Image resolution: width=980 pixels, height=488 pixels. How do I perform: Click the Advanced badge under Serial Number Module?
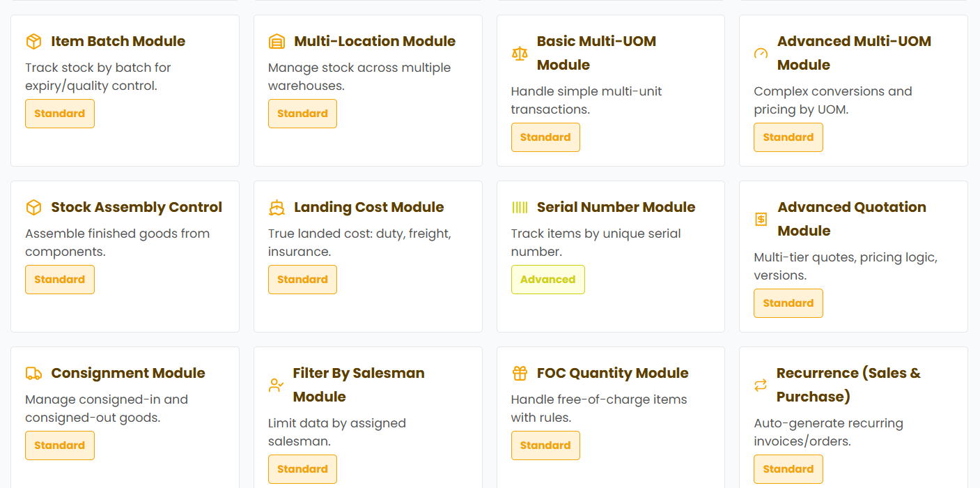point(547,280)
